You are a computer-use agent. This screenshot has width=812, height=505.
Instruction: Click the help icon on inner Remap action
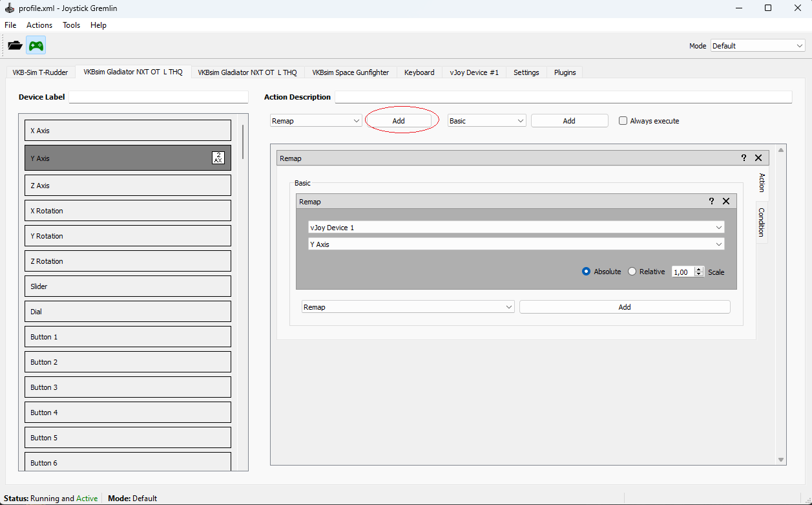[711, 201]
